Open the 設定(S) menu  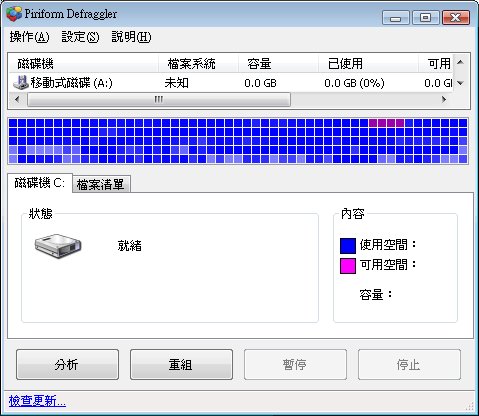coord(80,37)
